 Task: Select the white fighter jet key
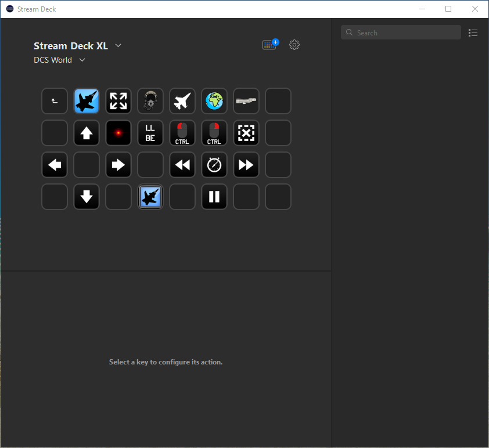[x=182, y=101]
